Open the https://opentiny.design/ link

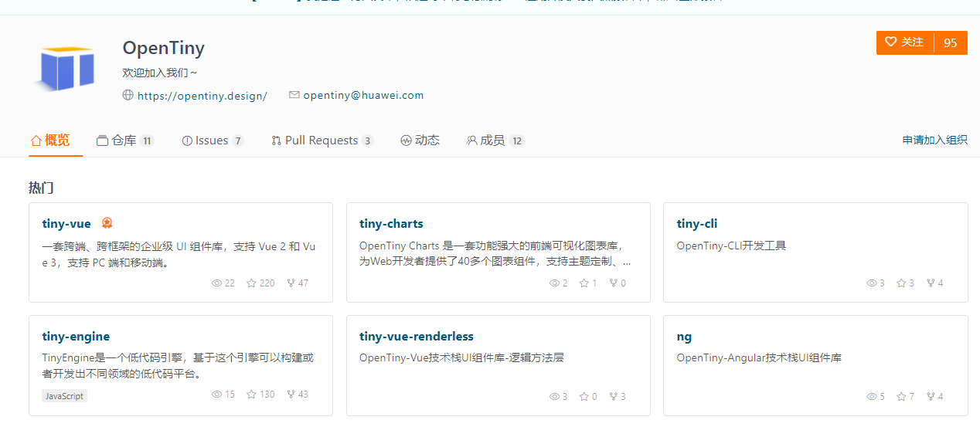pyautogui.click(x=202, y=96)
